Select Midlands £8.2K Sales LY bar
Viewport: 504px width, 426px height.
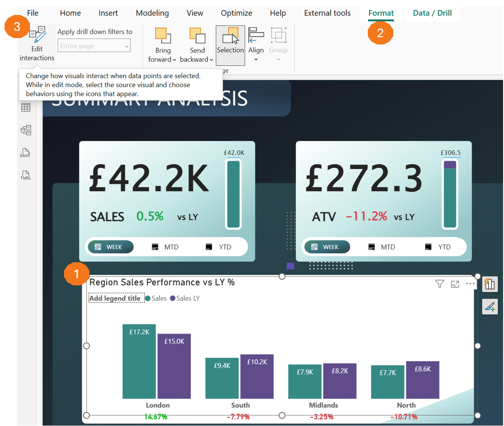point(340,381)
